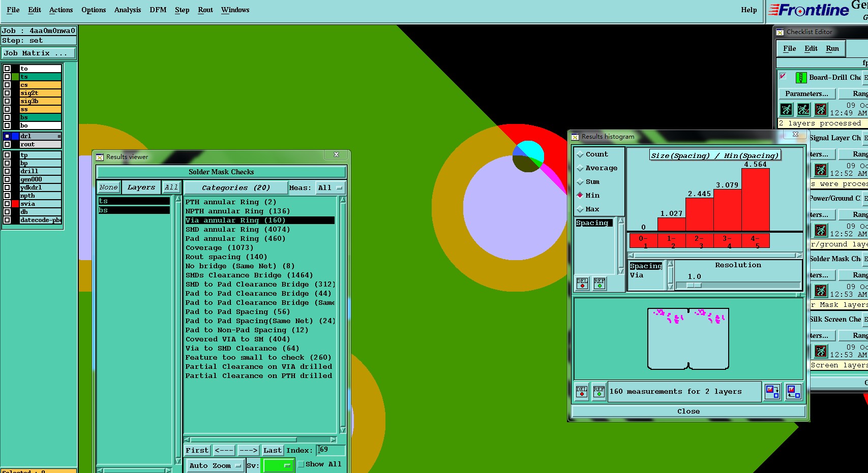The height and width of the screenshot is (473, 868).
Task: Click the red 4-5 histogram range cell
Action: pyautogui.click(x=755, y=241)
